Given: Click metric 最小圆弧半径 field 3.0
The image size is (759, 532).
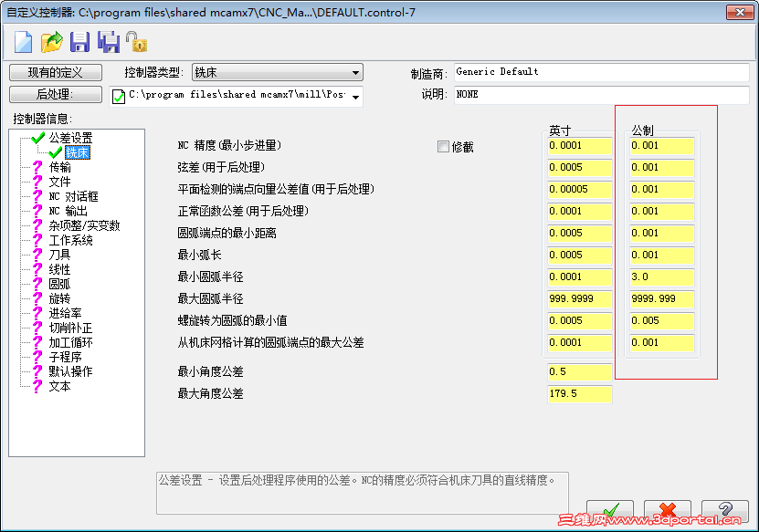Looking at the screenshot, I should [661, 277].
